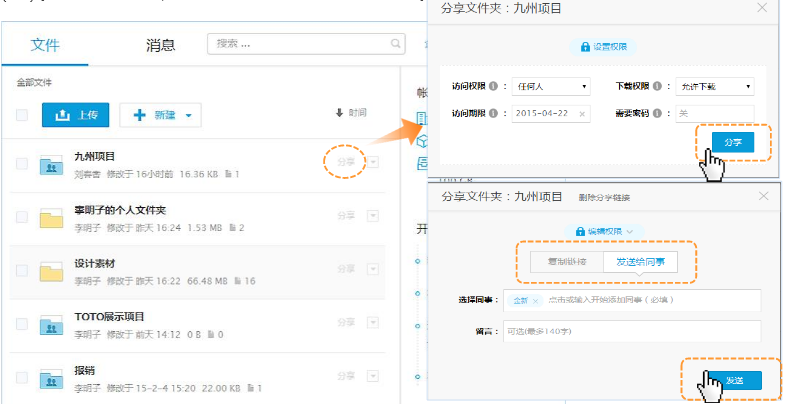The height and width of the screenshot is (404, 788).
Task: Remove the 全部 colleague tag
Action: [x=535, y=300]
